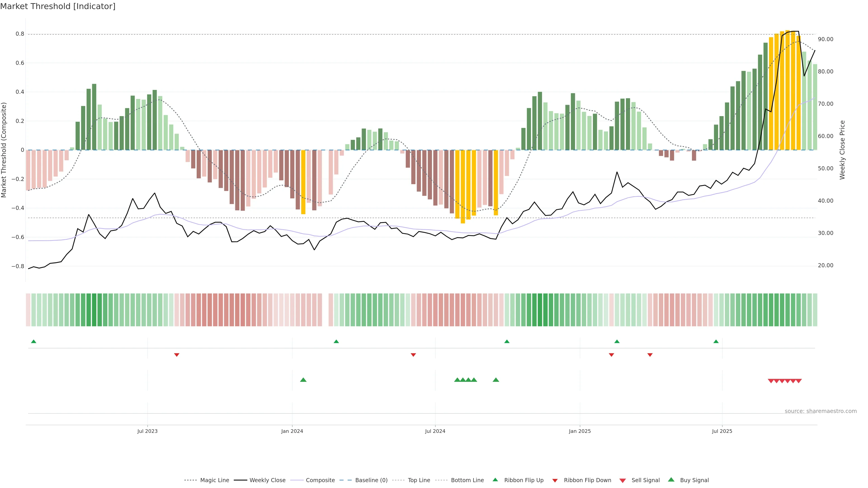Toggle the Ribbon Flip Down legend icon
The height and width of the screenshot is (488, 868).
pos(555,480)
